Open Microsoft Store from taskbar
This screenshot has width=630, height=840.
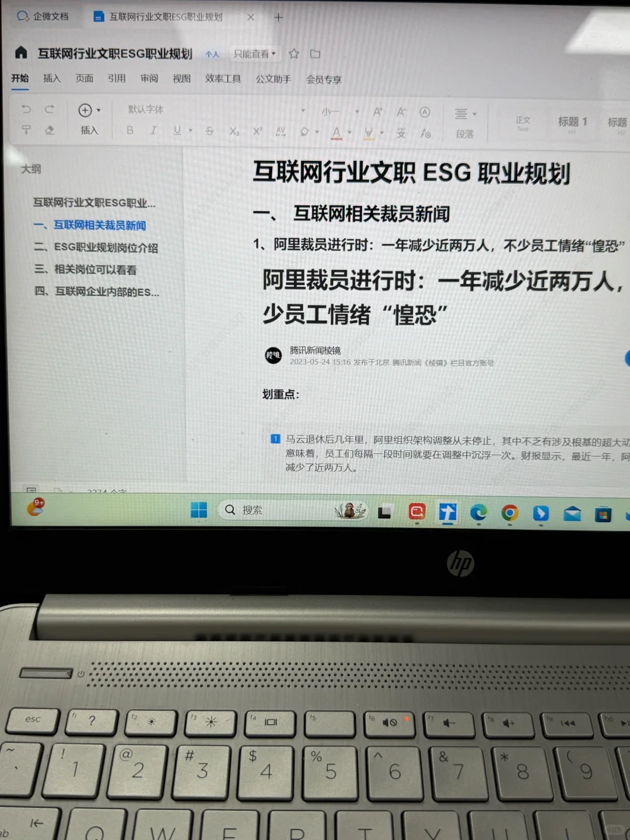click(603, 514)
